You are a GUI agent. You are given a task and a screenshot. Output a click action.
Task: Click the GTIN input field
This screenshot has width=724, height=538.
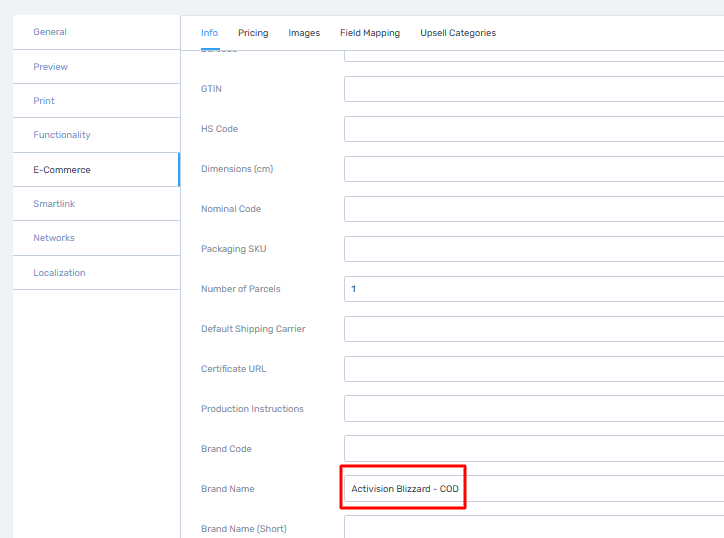[533, 89]
